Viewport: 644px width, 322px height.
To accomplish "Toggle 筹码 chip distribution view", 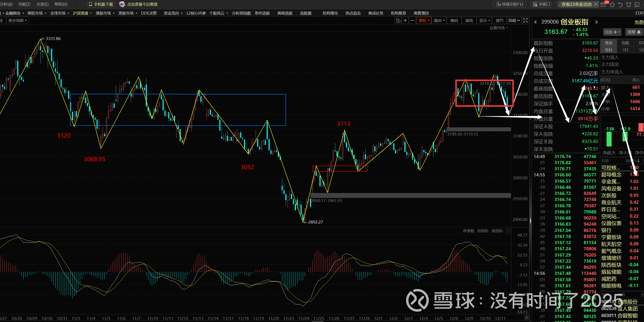I will coord(454,20).
